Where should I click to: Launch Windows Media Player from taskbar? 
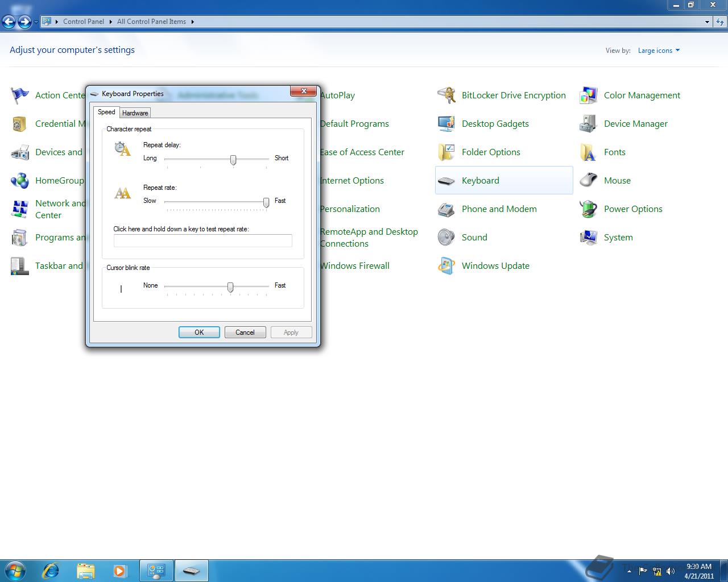coord(120,571)
